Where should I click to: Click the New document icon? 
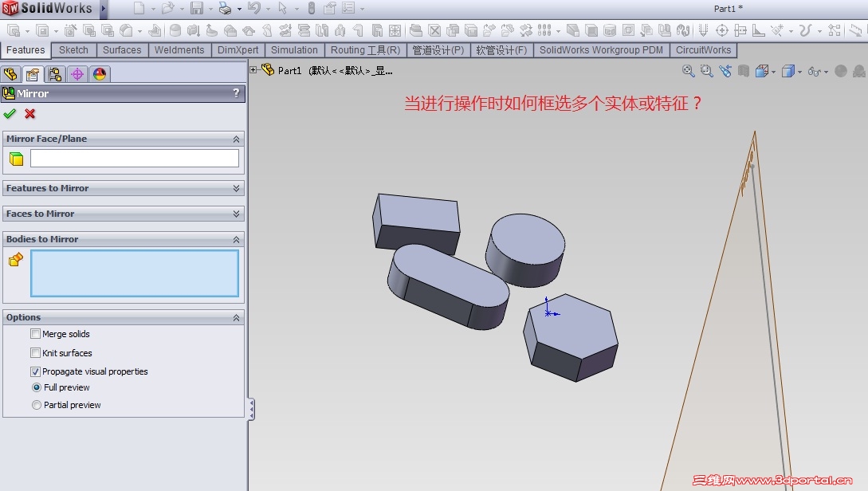(x=139, y=8)
